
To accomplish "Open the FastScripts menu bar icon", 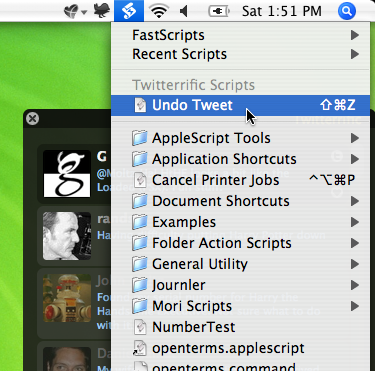I will click(x=129, y=11).
